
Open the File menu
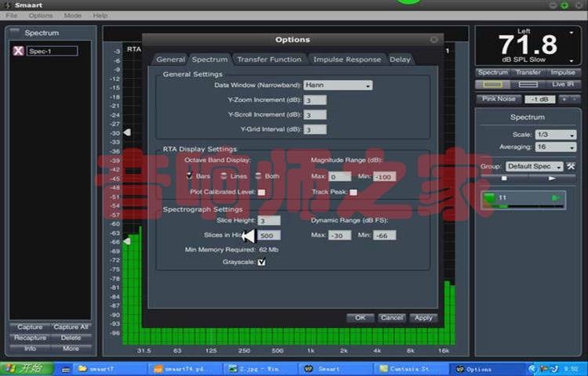pyautogui.click(x=12, y=16)
